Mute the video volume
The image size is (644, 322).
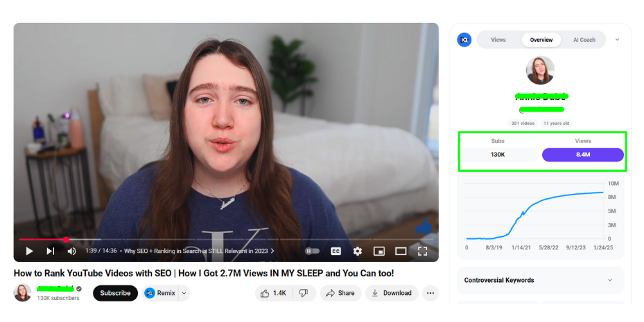[71, 251]
